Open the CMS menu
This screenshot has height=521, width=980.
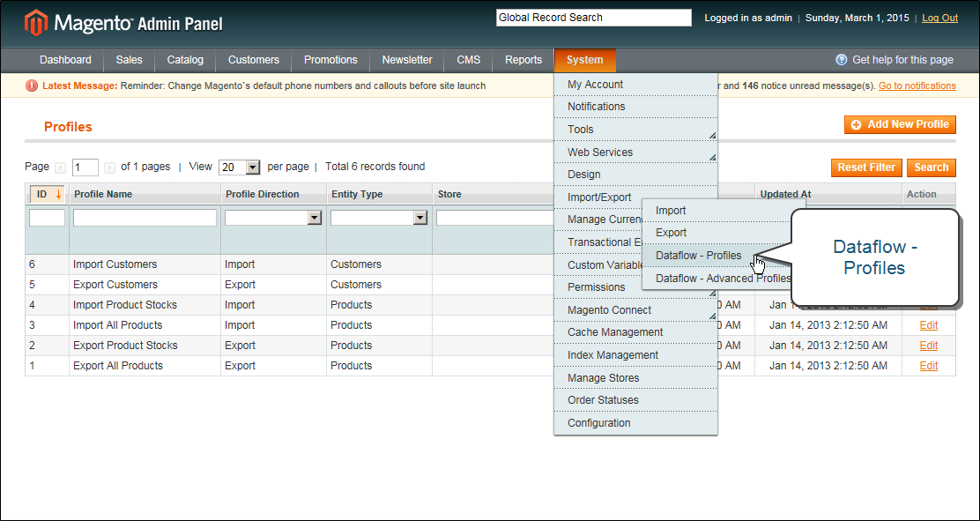(469, 60)
